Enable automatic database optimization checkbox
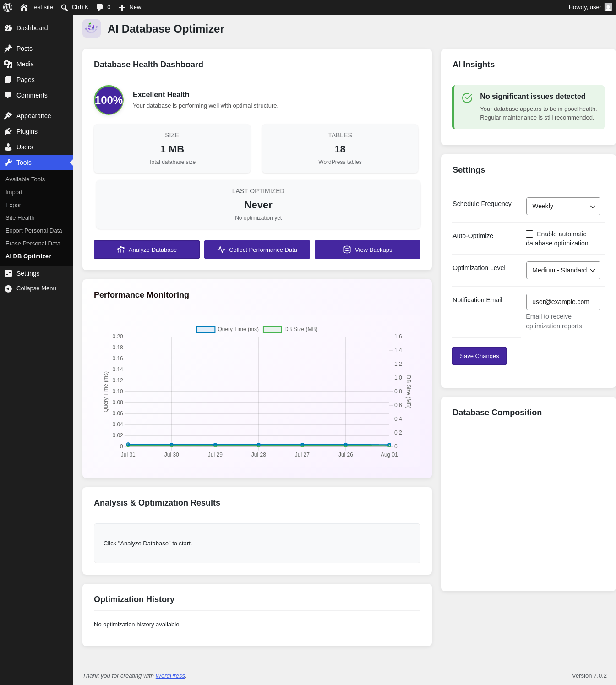This screenshot has width=616, height=685. (529, 234)
